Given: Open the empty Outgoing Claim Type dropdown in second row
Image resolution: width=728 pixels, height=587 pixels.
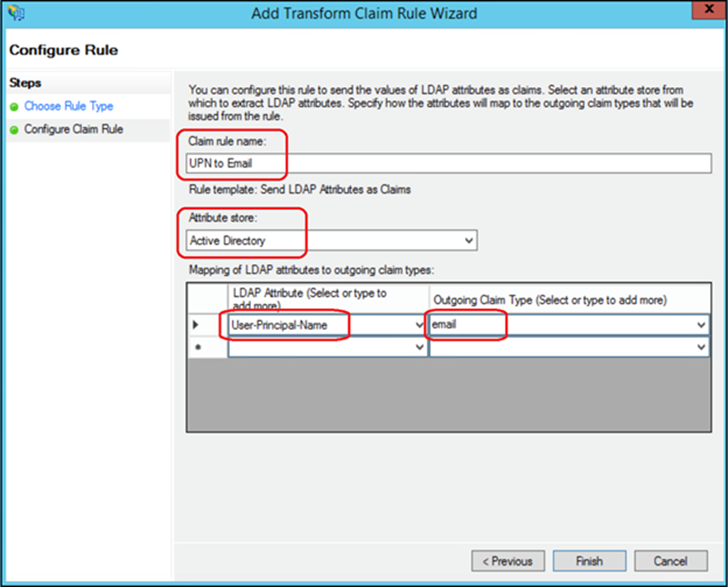Looking at the screenshot, I should pos(701,347).
